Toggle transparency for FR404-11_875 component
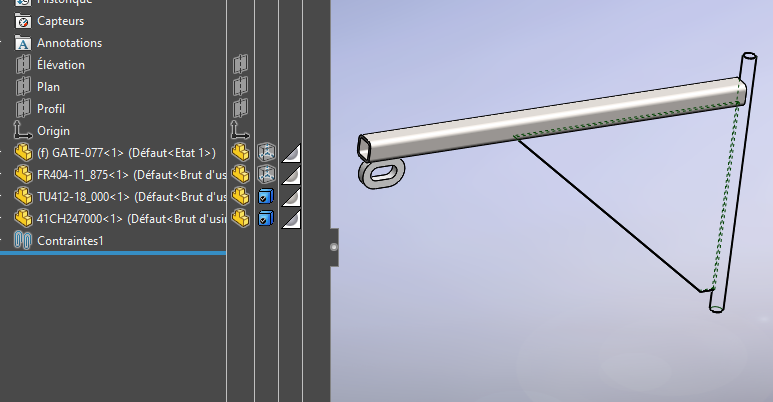The image size is (773, 402). point(291,175)
